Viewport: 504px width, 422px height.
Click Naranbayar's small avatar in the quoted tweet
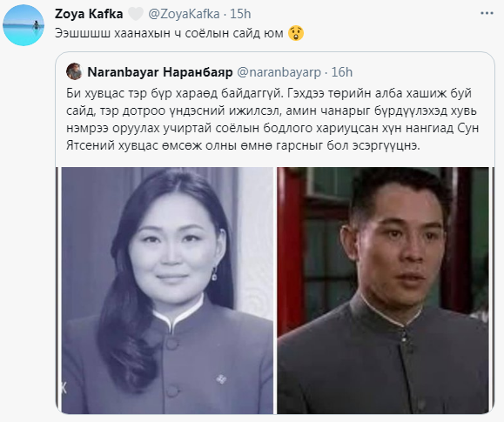[74, 71]
